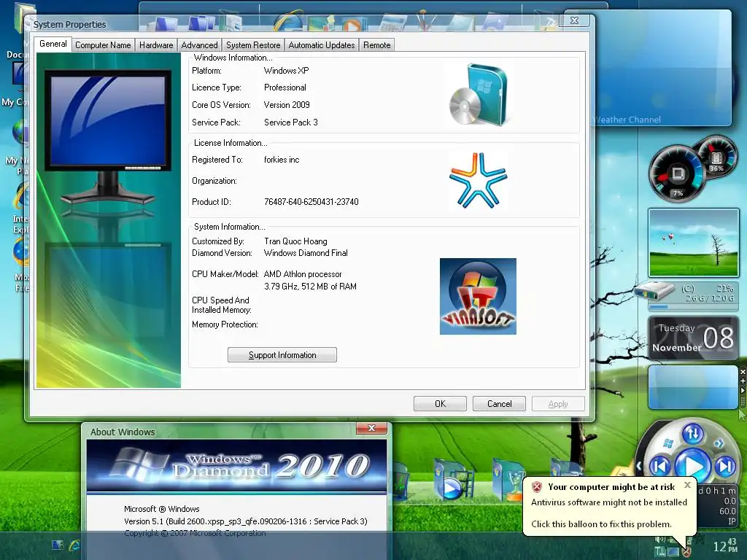Click the 'Windows XP' platform value
Image resolution: width=747 pixels, height=560 pixels.
(x=286, y=71)
